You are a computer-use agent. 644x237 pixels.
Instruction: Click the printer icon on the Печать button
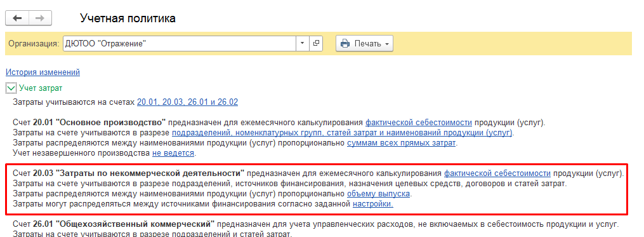(x=345, y=43)
